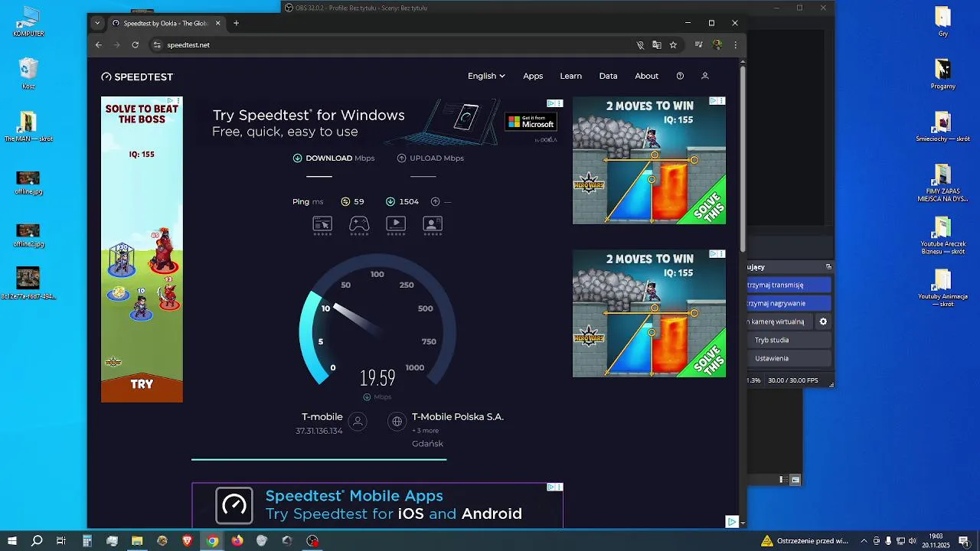
Task: Click the TRY button in left ad
Action: click(x=142, y=384)
